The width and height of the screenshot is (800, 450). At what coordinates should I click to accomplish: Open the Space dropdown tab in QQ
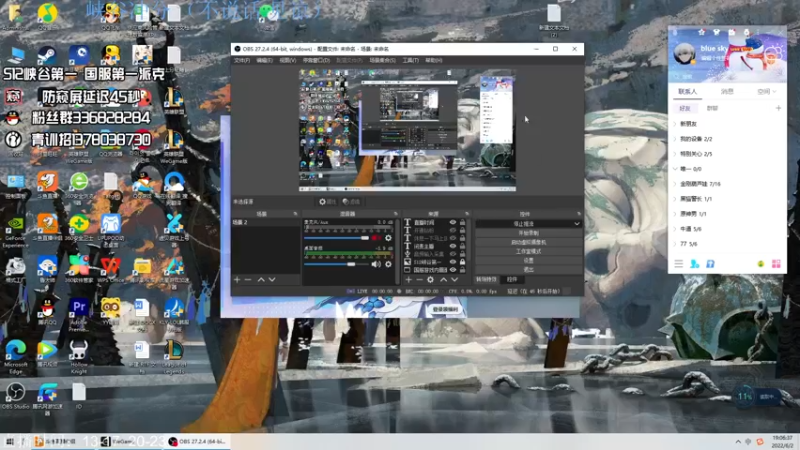pos(766,92)
